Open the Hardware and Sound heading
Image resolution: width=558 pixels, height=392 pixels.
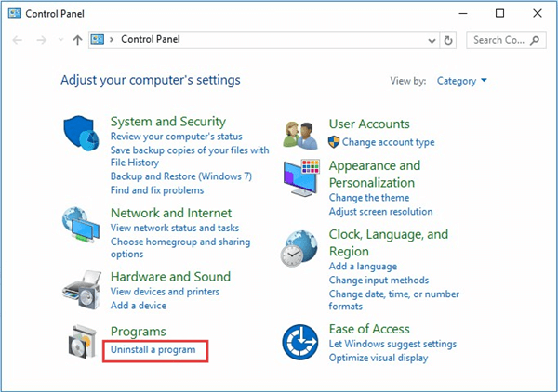coord(170,276)
